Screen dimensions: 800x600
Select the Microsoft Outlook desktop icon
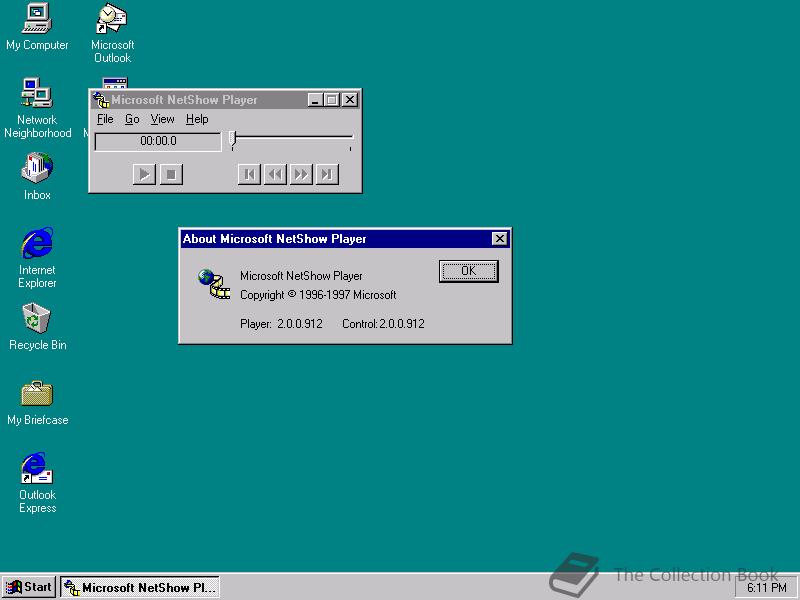112,33
